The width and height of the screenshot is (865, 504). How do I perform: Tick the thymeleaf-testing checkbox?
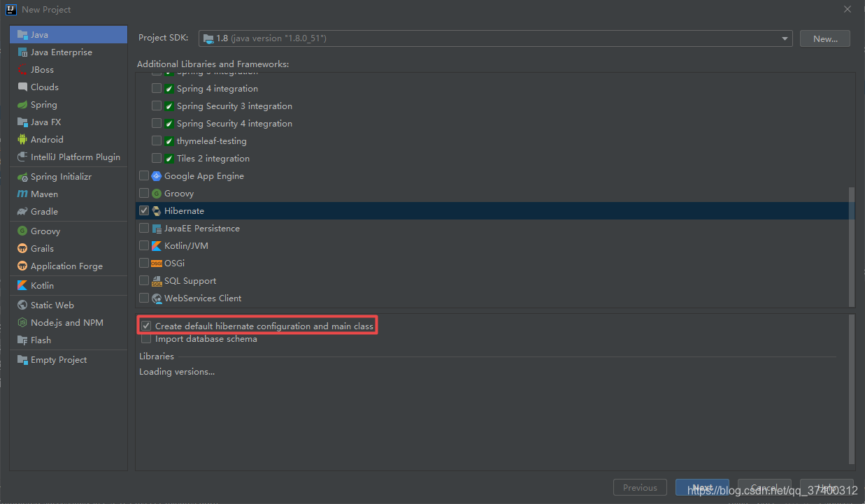pos(157,141)
